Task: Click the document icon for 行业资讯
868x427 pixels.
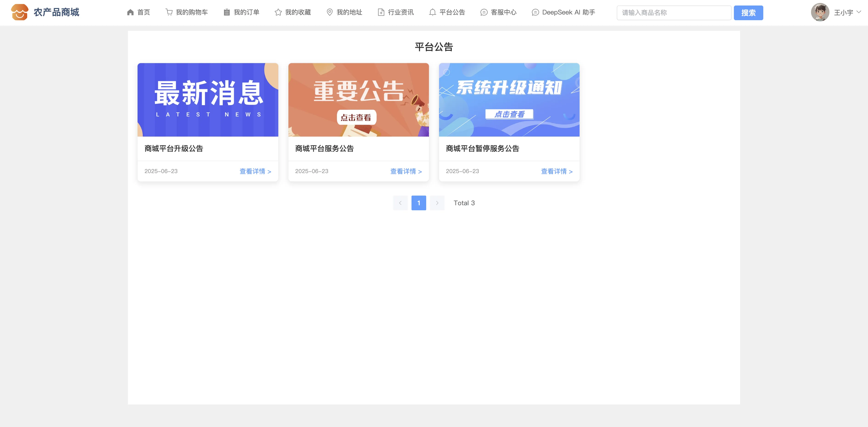Action: coord(381,12)
